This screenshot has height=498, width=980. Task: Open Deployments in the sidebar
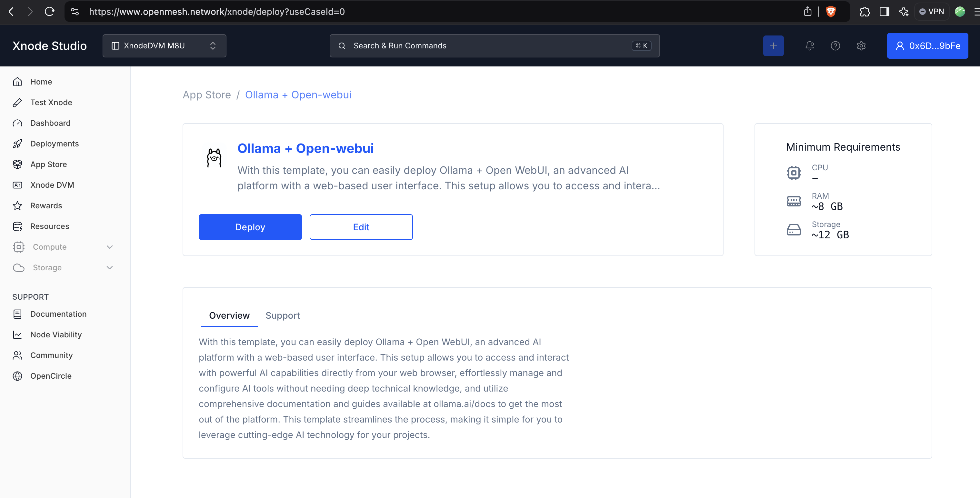[x=55, y=144]
